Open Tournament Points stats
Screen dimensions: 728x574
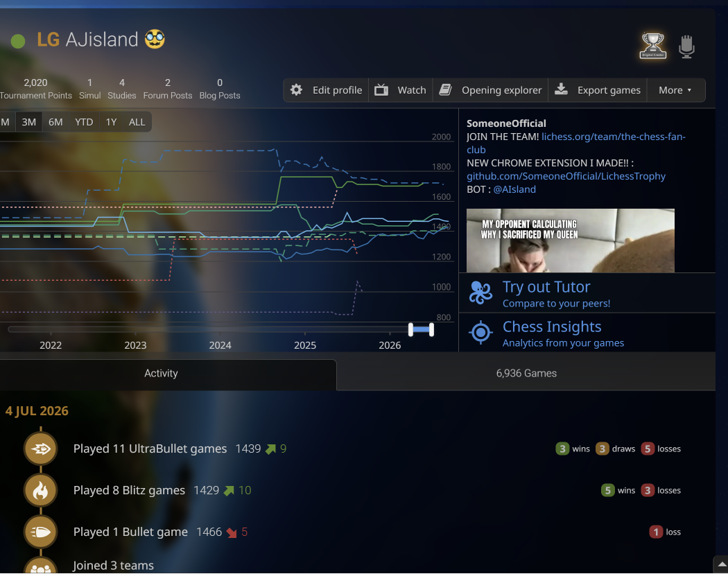coord(36,89)
